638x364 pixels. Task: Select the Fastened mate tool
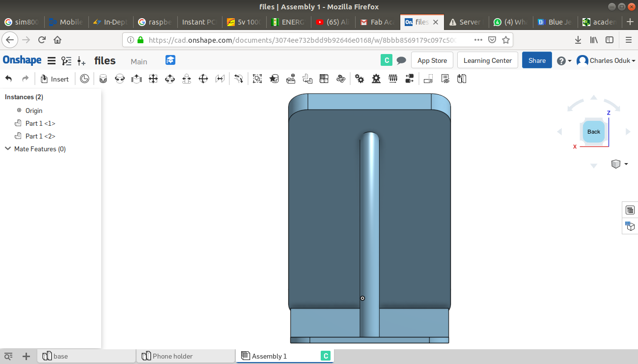click(103, 79)
